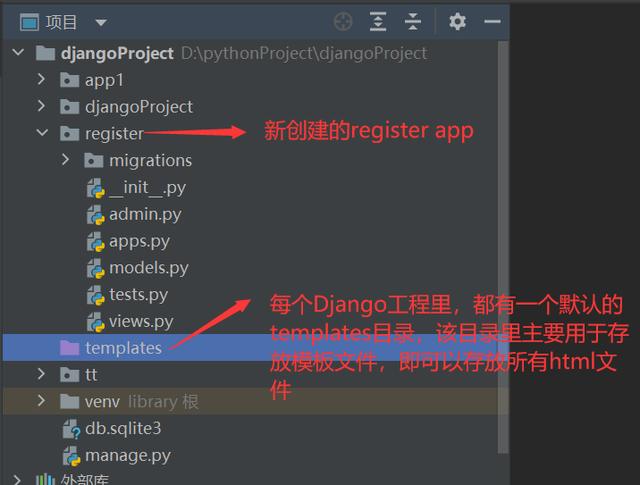The height and width of the screenshot is (485, 640).
Task: Select apps.py file name
Action: tap(139, 242)
